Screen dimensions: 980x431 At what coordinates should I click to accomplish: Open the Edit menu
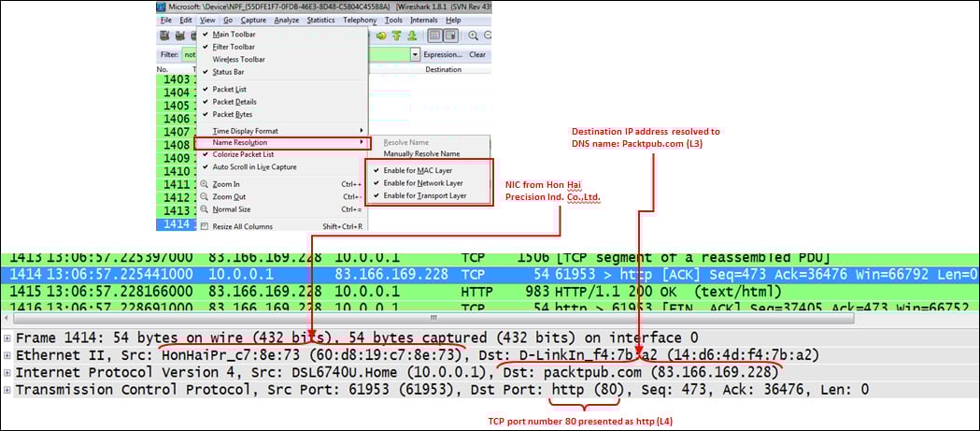point(186,20)
